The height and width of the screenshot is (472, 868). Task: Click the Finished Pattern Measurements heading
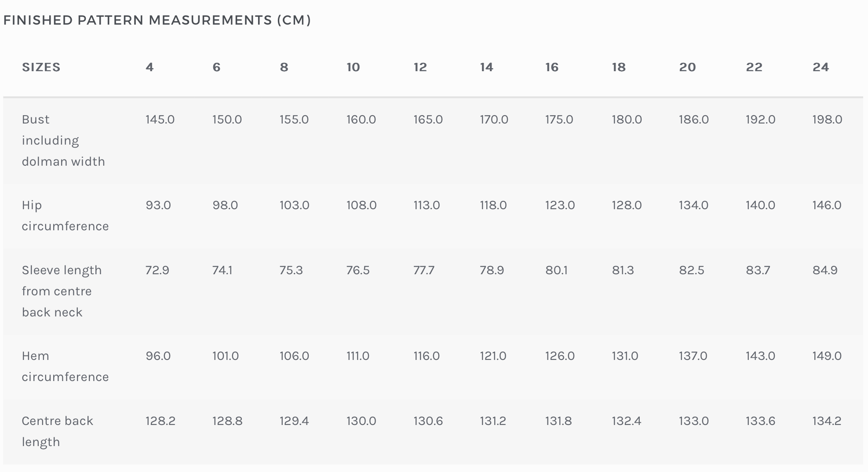coord(157,20)
